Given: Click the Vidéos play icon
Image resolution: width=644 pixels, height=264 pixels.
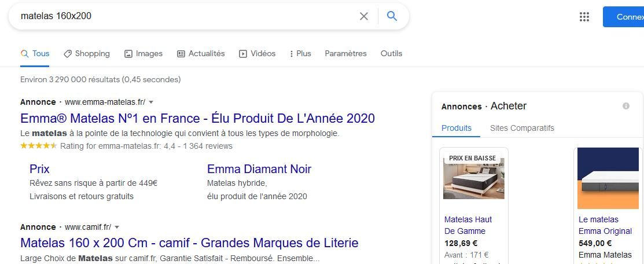Looking at the screenshot, I should [243, 54].
